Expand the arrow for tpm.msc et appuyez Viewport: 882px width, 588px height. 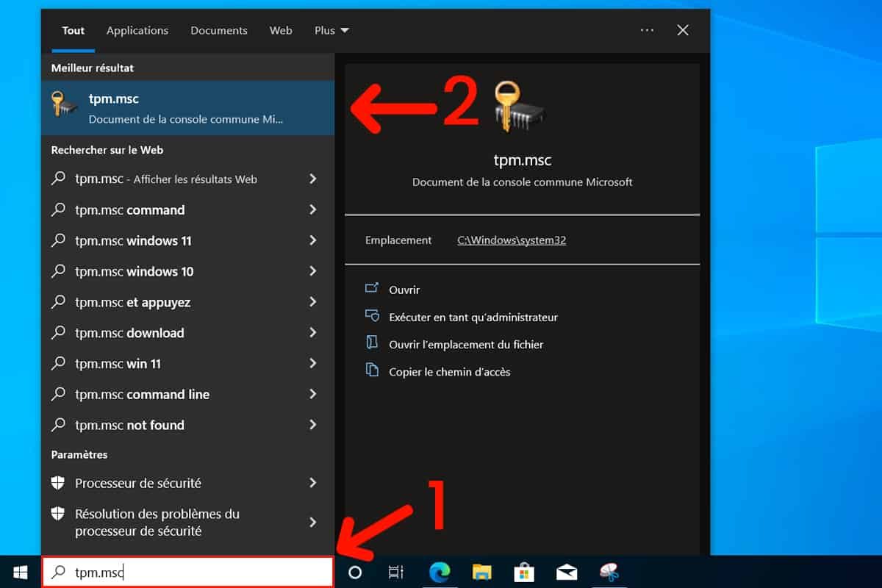pyautogui.click(x=313, y=302)
